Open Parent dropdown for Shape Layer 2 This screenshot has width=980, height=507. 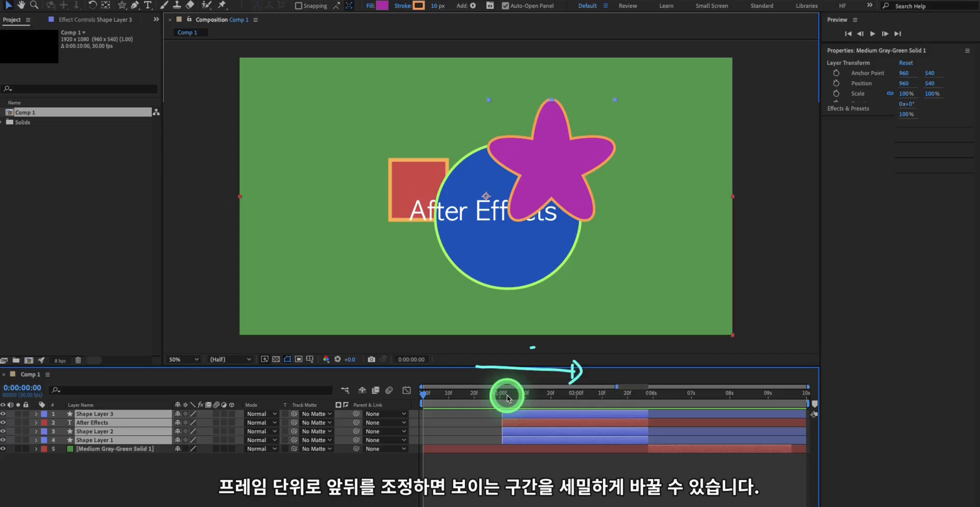click(x=385, y=431)
